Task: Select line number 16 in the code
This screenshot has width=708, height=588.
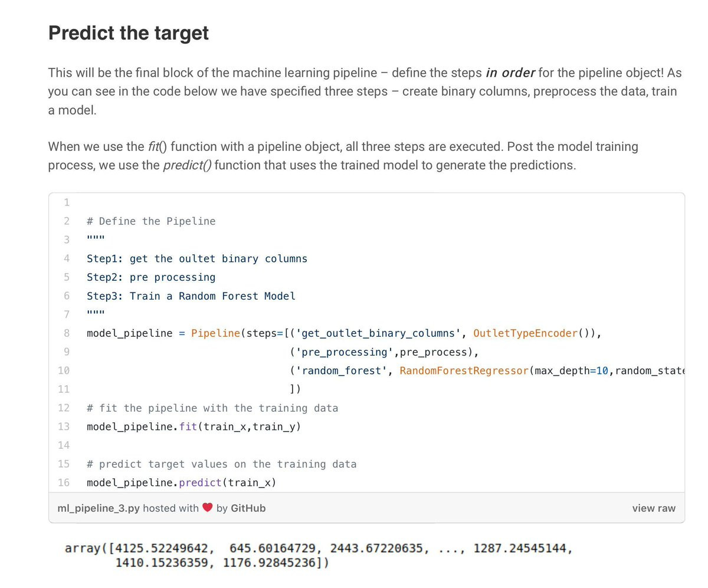Action: pyautogui.click(x=64, y=482)
